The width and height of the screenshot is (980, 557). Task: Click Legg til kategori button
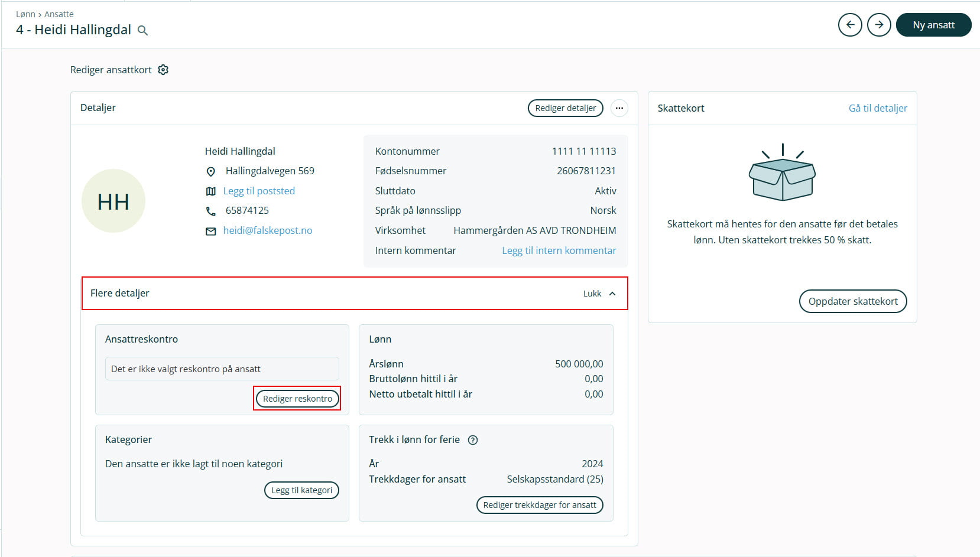(x=301, y=490)
